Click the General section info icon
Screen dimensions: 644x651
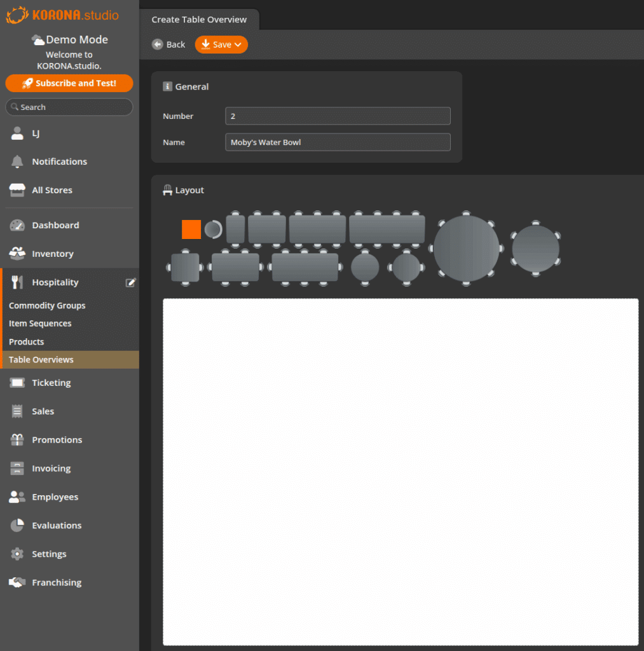[167, 86]
